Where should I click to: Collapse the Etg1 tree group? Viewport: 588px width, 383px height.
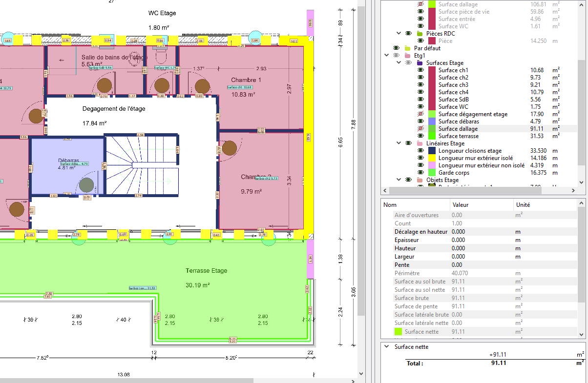pyautogui.click(x=386, y=56)
